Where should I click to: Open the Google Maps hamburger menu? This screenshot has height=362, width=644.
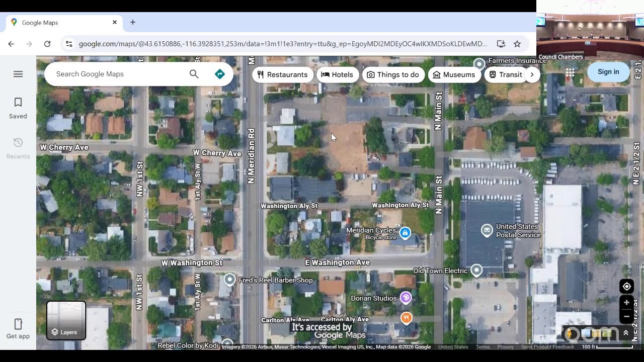(18, 74)
